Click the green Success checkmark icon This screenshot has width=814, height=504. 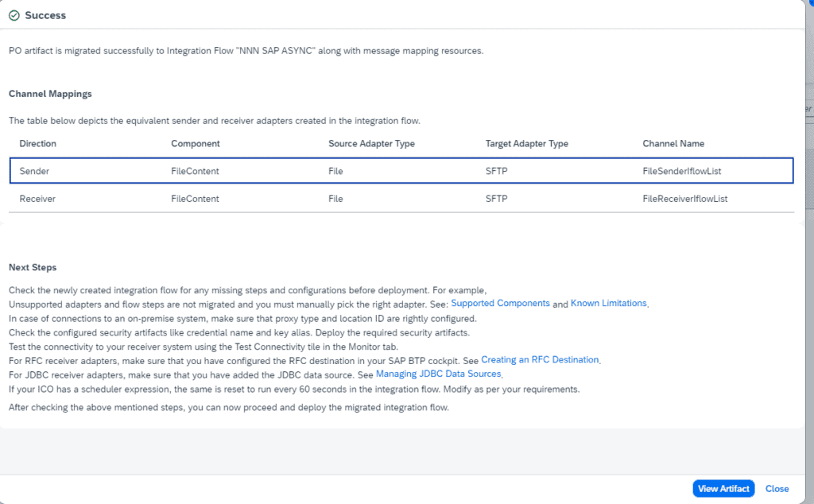tap(14, 16)
